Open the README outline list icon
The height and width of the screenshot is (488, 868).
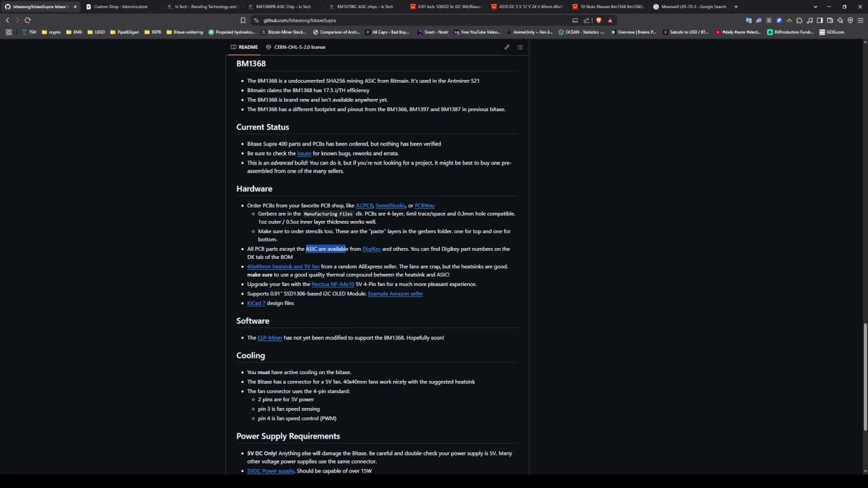point(520,47)
